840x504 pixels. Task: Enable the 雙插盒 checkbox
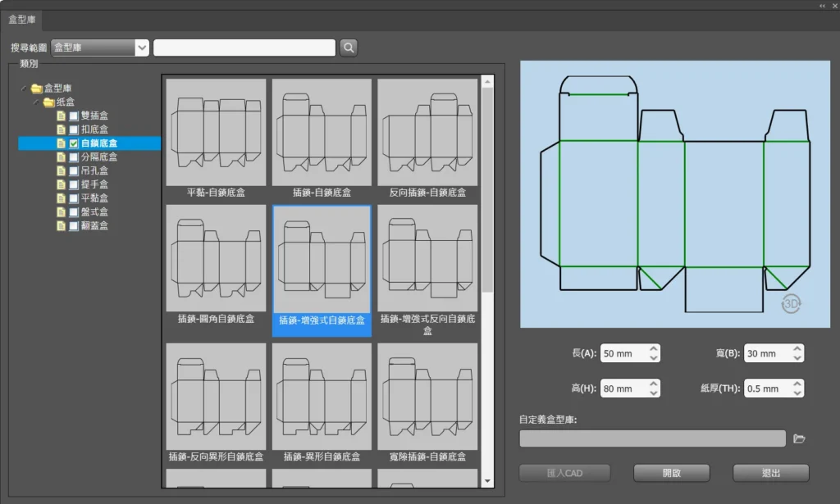click(x=74, y=116)
